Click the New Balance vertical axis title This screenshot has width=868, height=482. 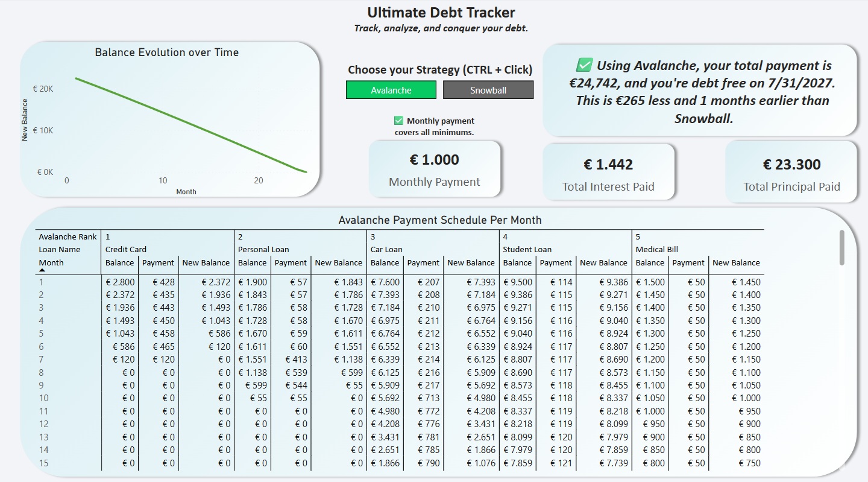click(25, 120)
